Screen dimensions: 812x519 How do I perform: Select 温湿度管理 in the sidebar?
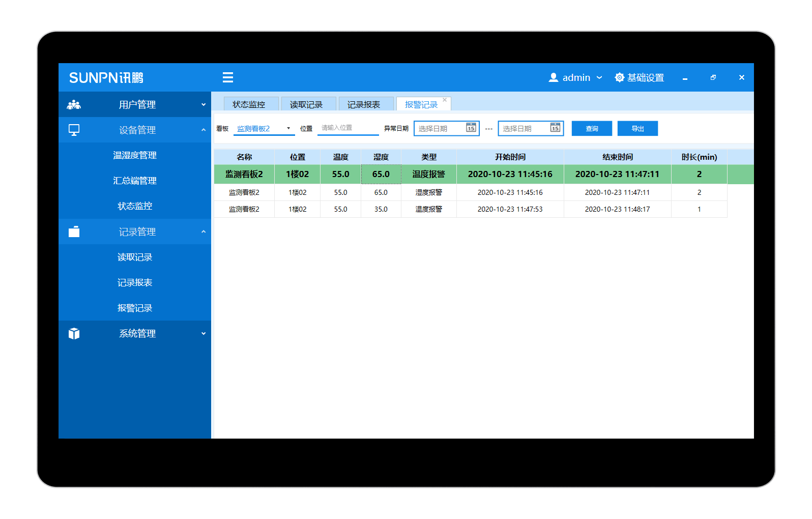[x=135, y=155]
